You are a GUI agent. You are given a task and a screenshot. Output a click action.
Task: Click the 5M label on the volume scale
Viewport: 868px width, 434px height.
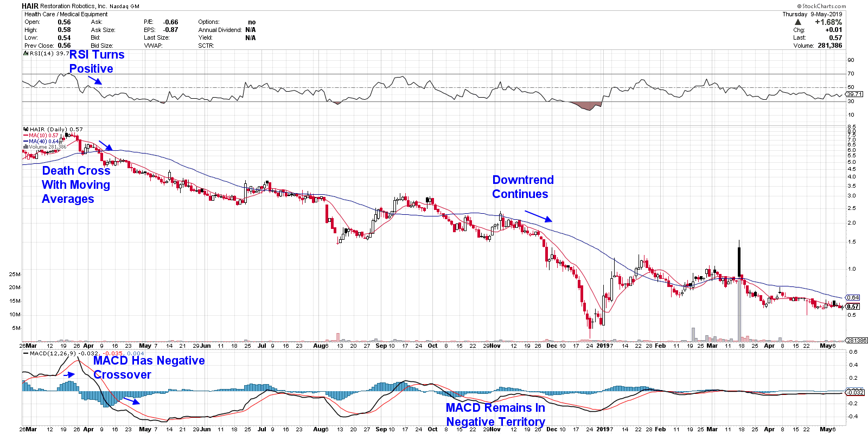pyautogui.click(x=16, y=328)
